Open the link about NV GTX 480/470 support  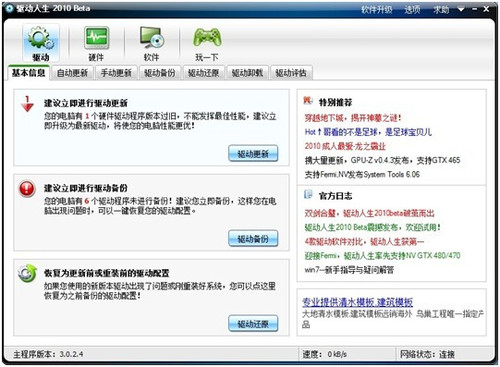pos(382,256)
